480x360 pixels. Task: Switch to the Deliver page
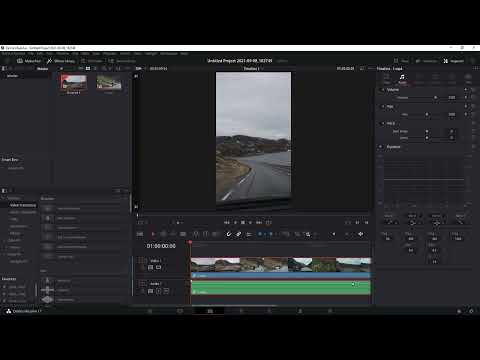point(330,311)
